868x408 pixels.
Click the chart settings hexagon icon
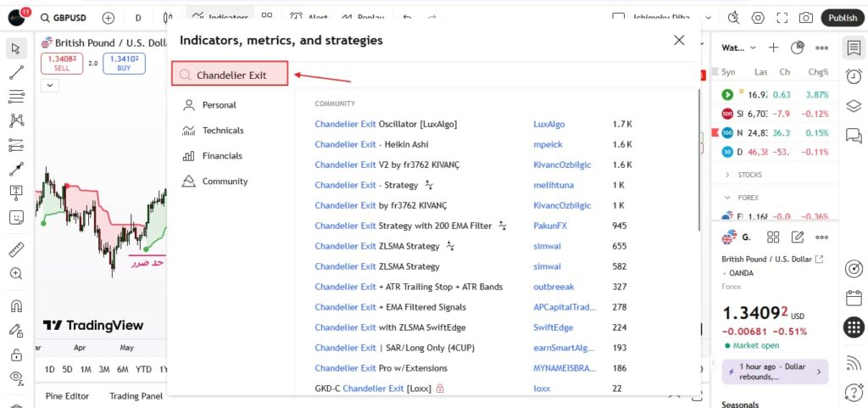tap(758, 18)
